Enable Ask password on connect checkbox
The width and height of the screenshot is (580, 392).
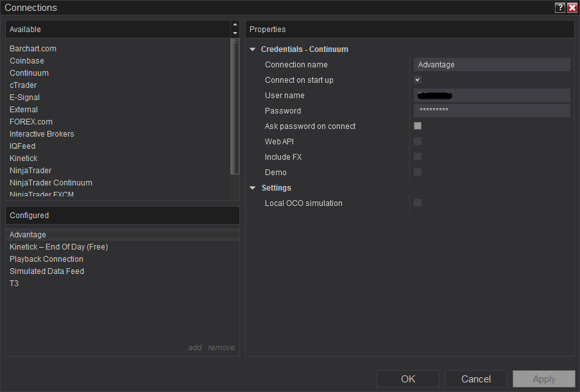coord(418,126)
